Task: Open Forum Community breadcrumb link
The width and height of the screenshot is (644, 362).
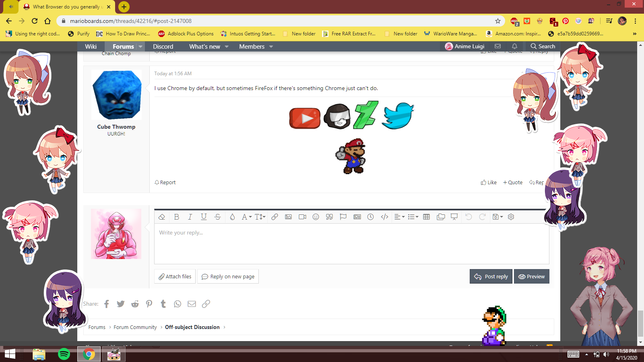Action: pos(135,327)
